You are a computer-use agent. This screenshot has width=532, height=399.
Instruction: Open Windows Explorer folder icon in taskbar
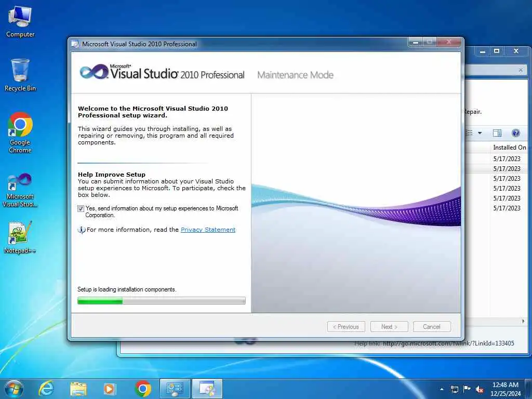click(x=78, y=389)
